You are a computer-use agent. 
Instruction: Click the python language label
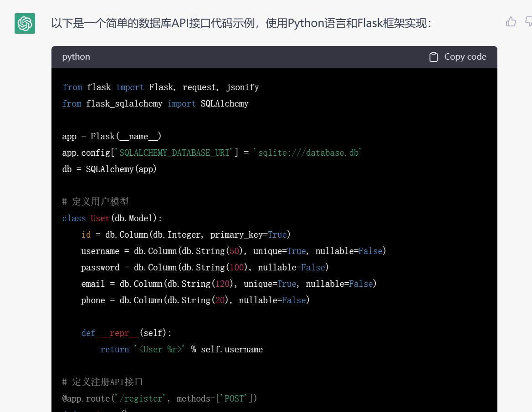(x=76, y=57)
